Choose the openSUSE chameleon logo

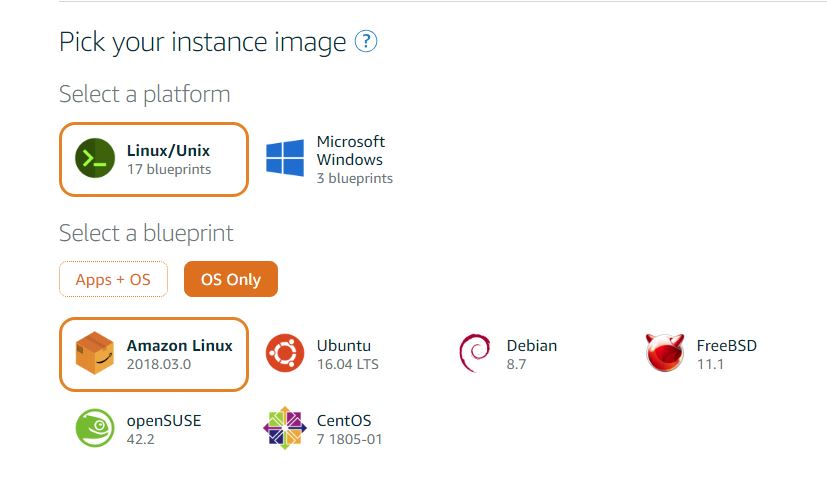coord(95,428)
